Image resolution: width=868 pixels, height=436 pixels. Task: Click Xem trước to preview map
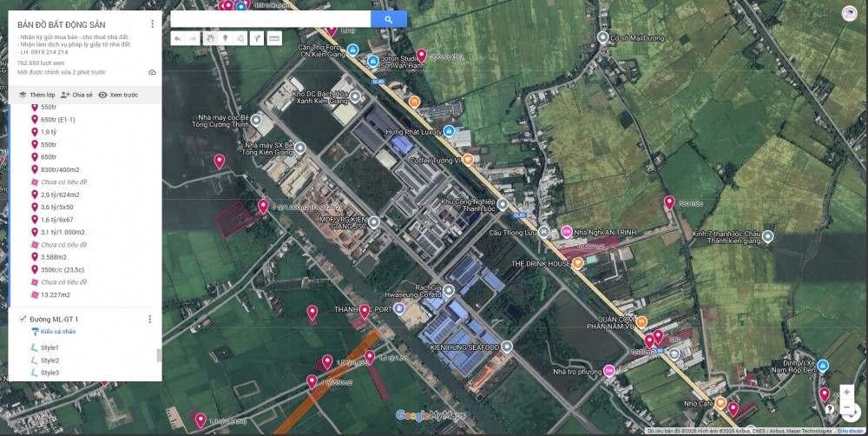(118, 95)
